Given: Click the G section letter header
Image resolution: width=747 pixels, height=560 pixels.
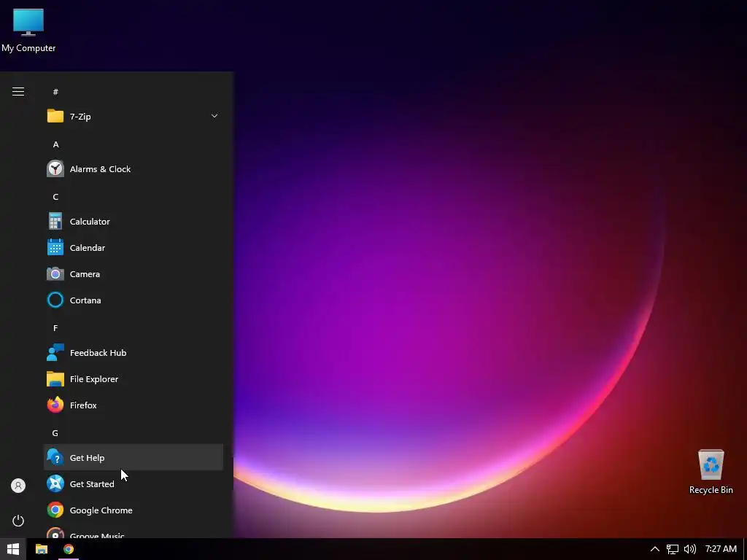Looking at the screenshot, I should point(55,433).
